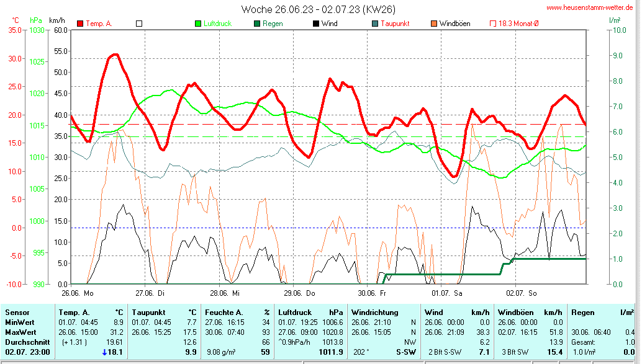Click the 18.3 Monat-Ø legend marker
The height and width of the screenshot is (364, 642).
click(493, 24)
